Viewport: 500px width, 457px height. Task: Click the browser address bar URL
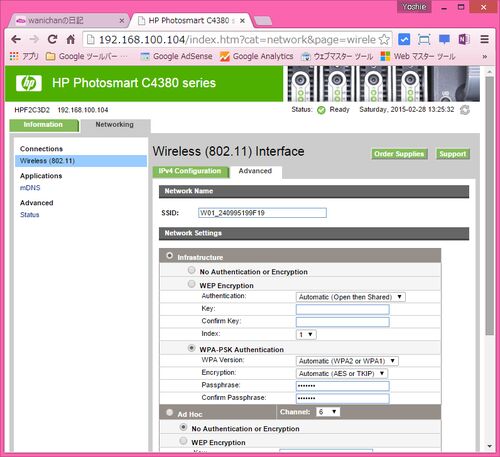coord(237,40)
